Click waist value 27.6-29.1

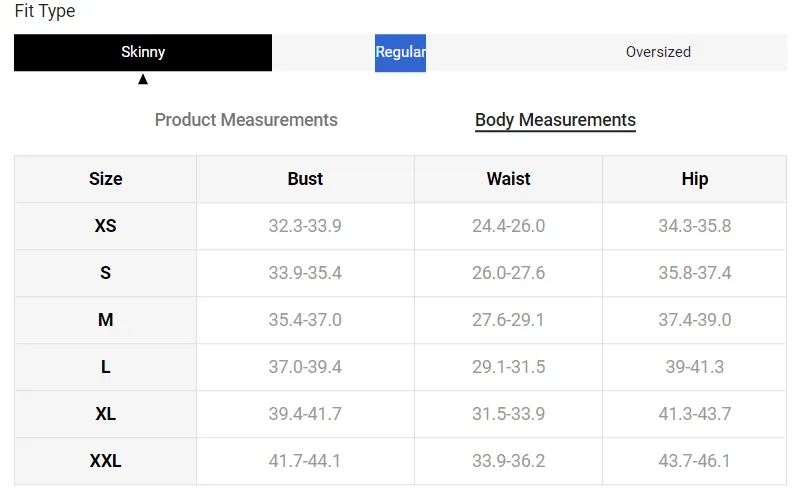[508, 320]
